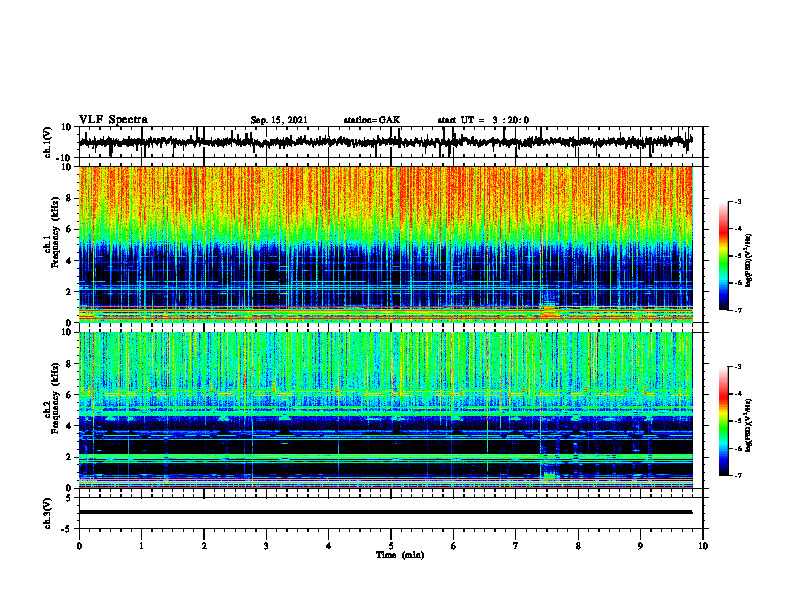
Task: Click the ch.1 voltage waveform trace
Action: click(385, 142)
